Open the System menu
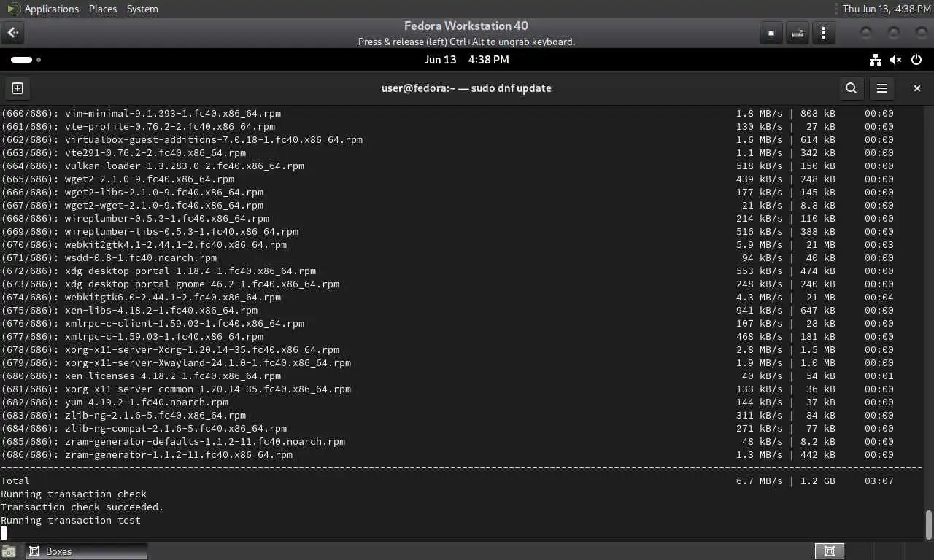This screenshot has width=934, height=560. [142, 9]
